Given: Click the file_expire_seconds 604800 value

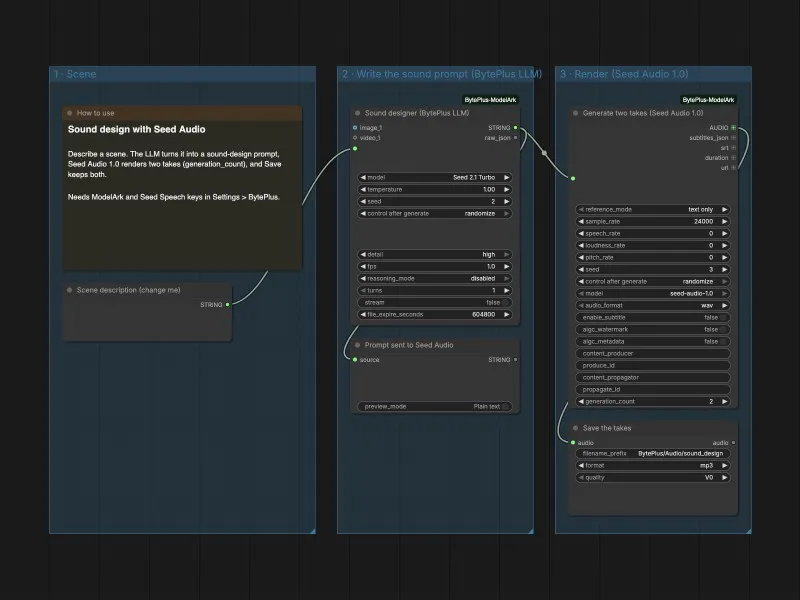Looking at the screenshot, I should 483,315.
